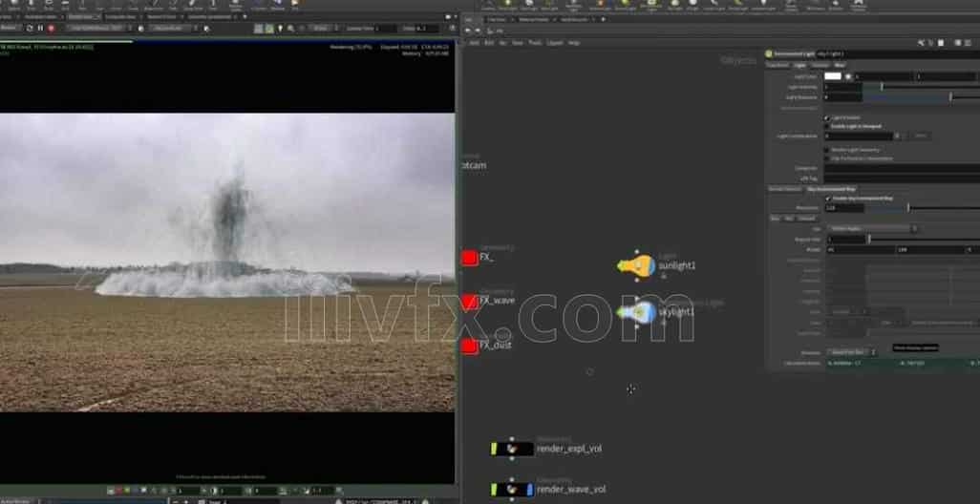Viewport: 980px width, 504px height.
Task: Select the Font shelf tool
Action: (x=212, y=5)
